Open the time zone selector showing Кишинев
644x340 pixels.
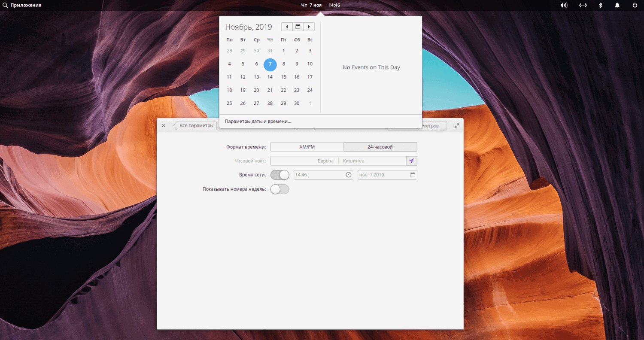[x=338, y=161]
